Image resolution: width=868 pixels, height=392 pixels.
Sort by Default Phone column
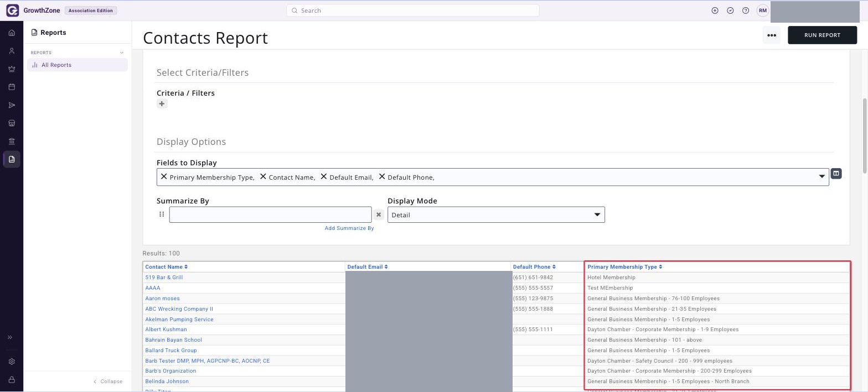[x=534, y=267]
